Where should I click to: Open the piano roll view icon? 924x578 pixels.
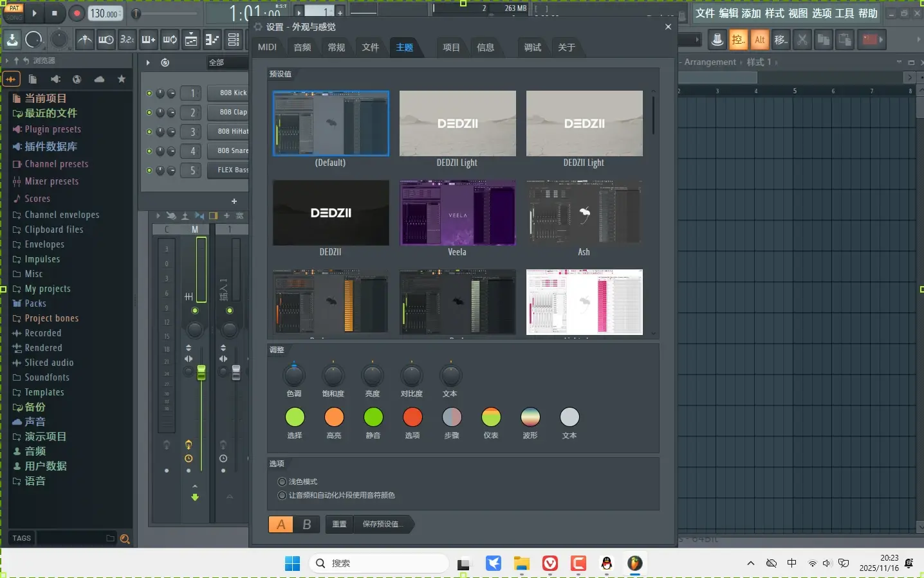[x=212, y=40]
